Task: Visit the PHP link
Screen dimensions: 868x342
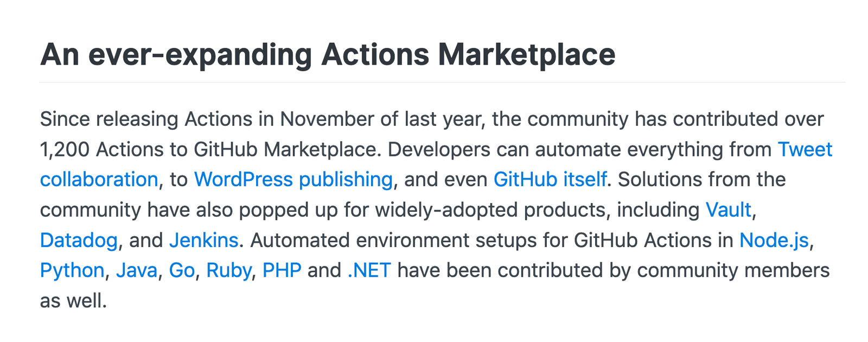Action: click(x=282, y=270)
